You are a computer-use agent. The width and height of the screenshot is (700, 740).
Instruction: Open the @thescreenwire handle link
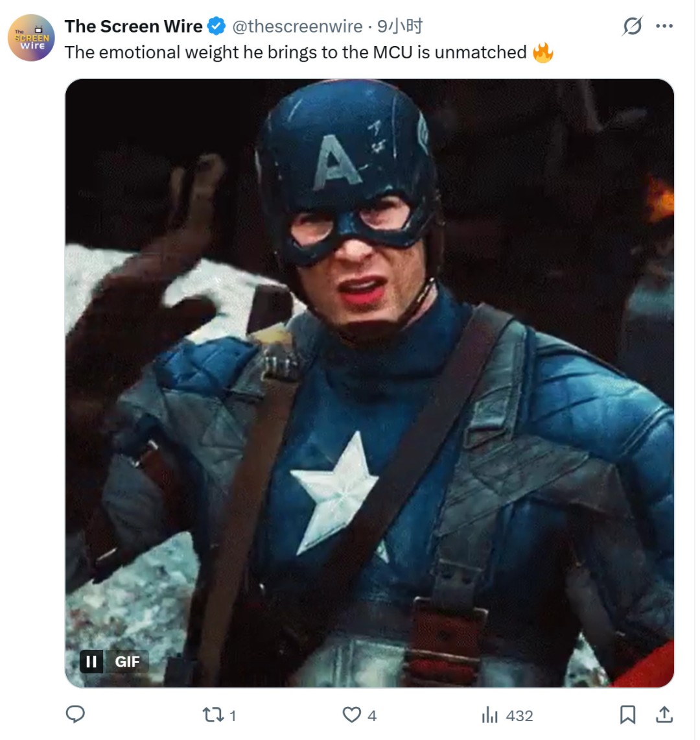(x=297, y=27)
